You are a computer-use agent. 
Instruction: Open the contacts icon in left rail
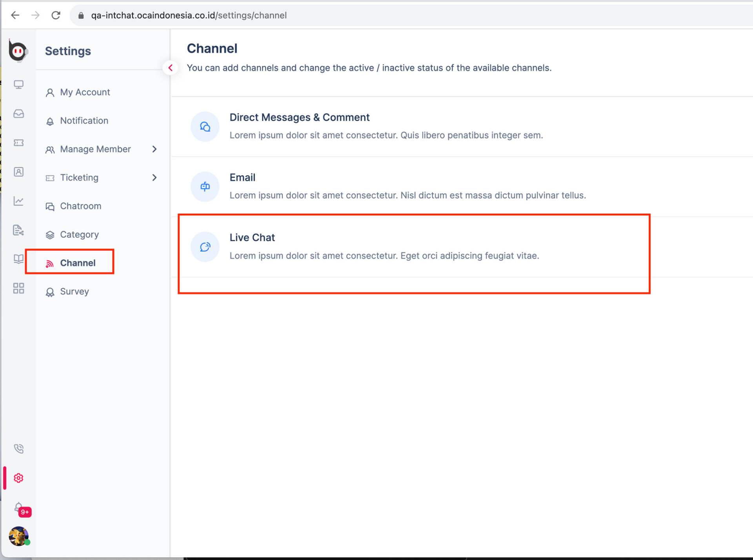18,172
